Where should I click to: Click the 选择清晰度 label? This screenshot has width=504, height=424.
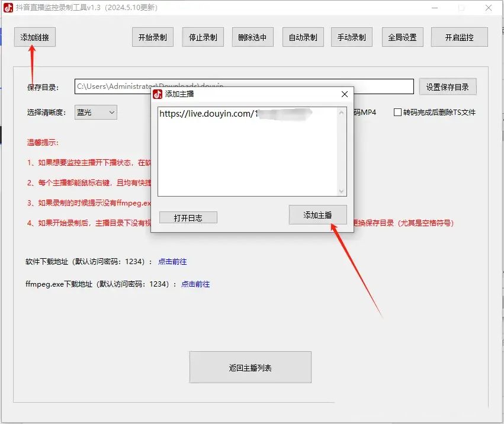coord(46,113)
